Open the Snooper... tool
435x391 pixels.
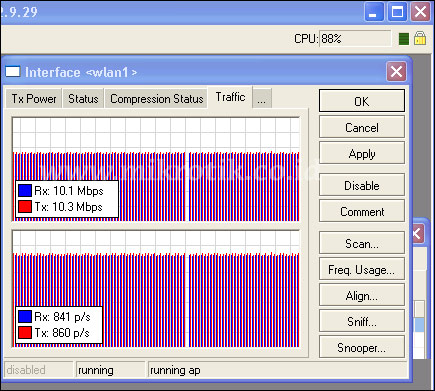click(362, 347)
